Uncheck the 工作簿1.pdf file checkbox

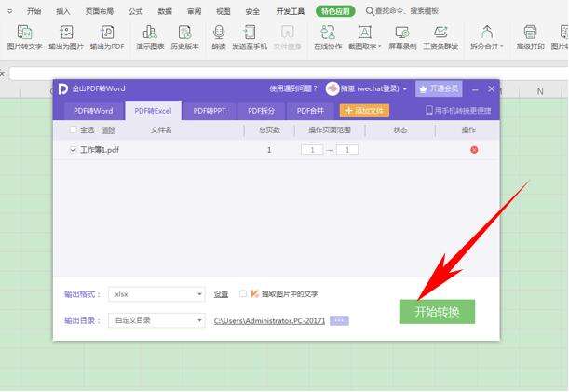tap(73, 150)
